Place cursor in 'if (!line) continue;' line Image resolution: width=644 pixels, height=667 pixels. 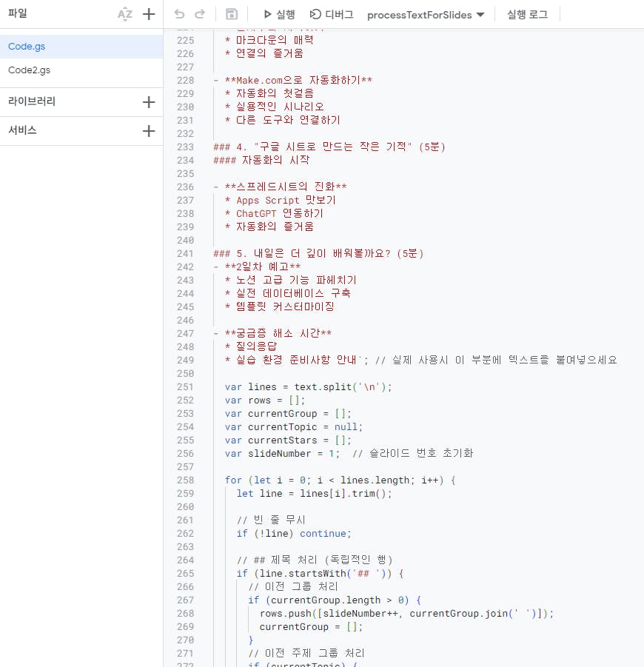[294, 534]
